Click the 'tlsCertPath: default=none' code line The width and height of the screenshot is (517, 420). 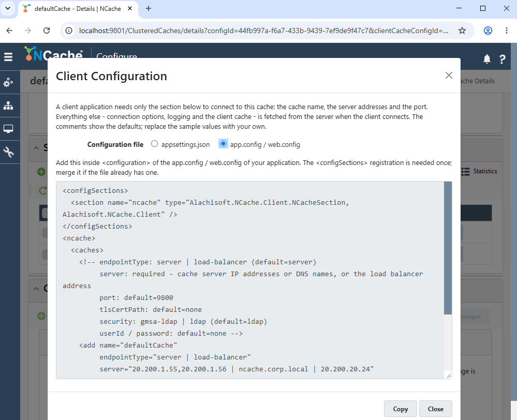pyautogui.click(x=151, y=309)
